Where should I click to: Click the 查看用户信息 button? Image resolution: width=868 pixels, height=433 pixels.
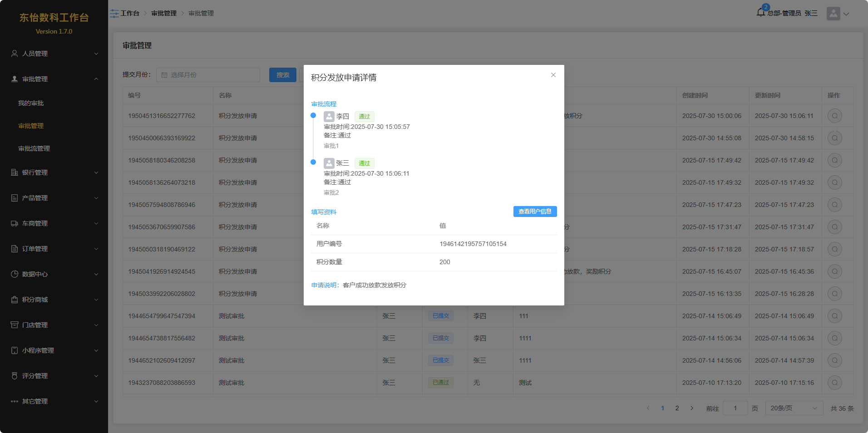(535, 212)
